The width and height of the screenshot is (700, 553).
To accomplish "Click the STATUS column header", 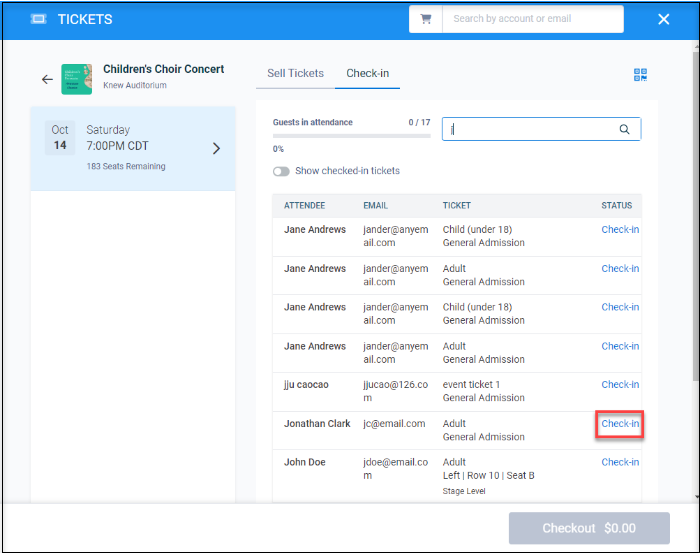I will (x=617, y=205).
